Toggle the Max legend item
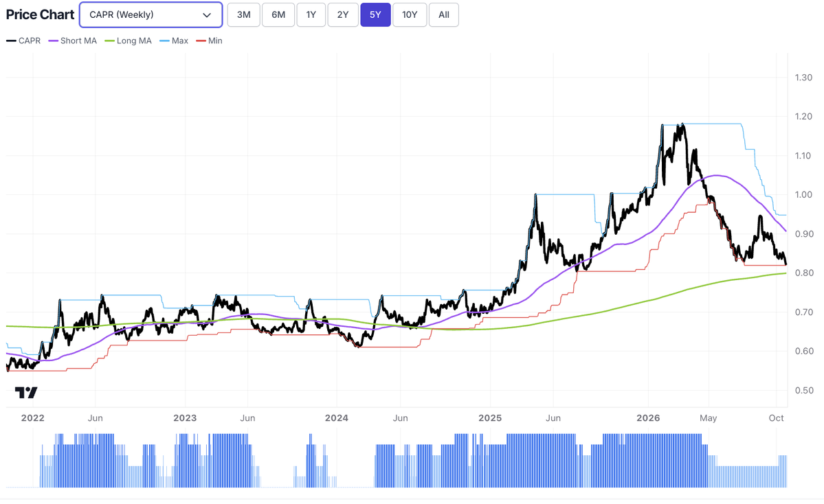Screen dimensions: 824x504 pos(173,41)
